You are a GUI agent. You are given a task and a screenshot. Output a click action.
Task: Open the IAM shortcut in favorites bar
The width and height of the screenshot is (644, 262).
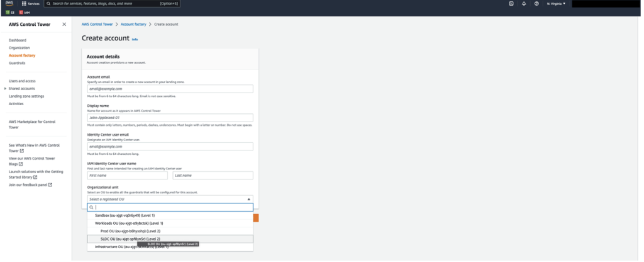[25, 13]
